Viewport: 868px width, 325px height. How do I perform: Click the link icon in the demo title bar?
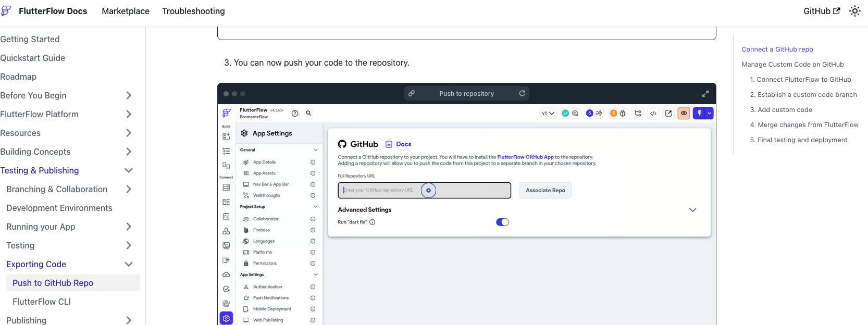[x=412, y=93]
